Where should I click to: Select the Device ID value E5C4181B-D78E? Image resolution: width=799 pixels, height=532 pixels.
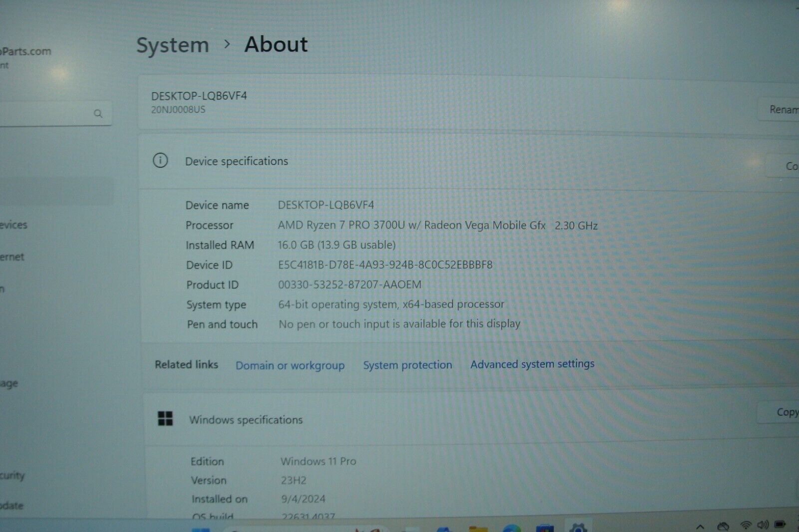coord(386,265)
